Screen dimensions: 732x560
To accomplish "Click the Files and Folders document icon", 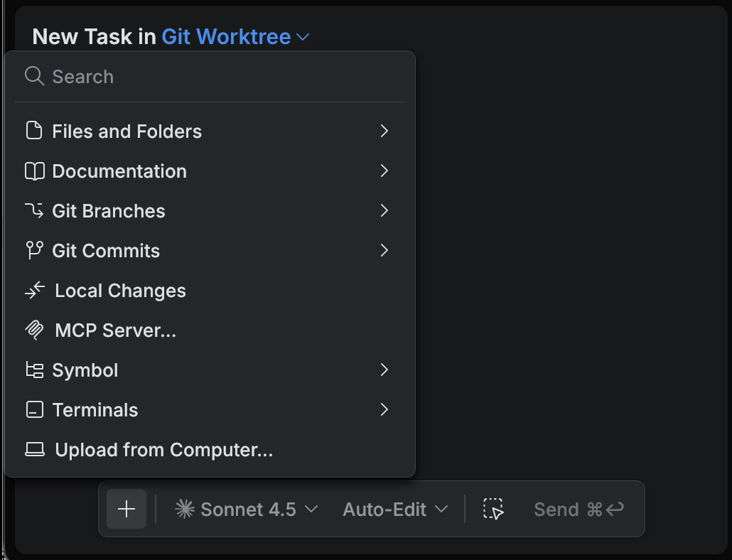I will tap(34, 131).
